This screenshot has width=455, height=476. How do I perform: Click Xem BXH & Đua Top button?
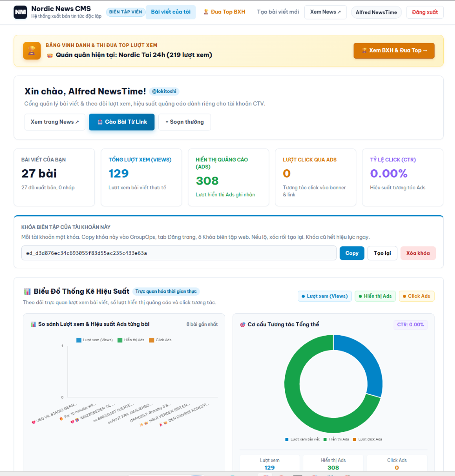(x=394, y=51)
